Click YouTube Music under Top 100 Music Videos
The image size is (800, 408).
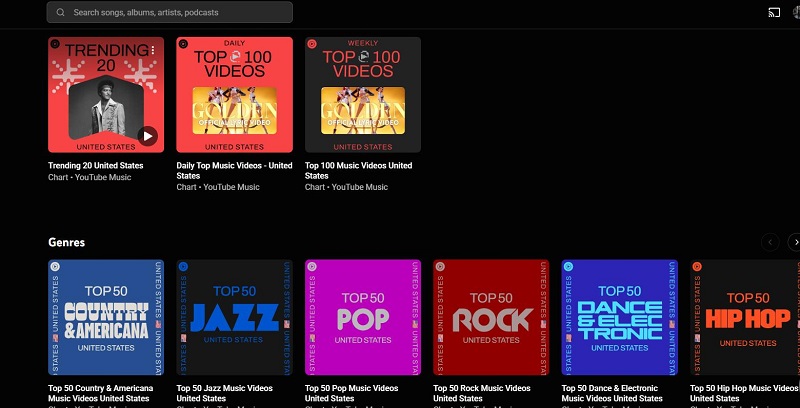click(x=360, y=187)
